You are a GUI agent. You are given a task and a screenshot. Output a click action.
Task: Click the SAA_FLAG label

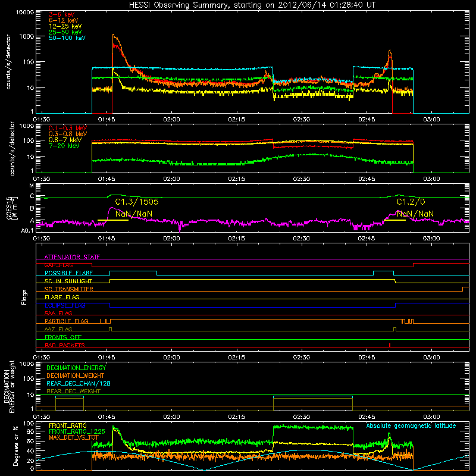(58, 313)
